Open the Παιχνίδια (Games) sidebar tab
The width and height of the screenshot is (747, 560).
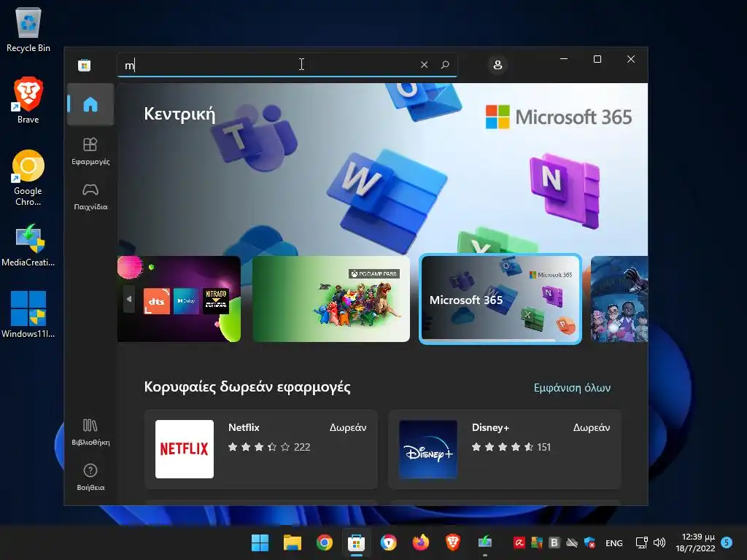90,197
